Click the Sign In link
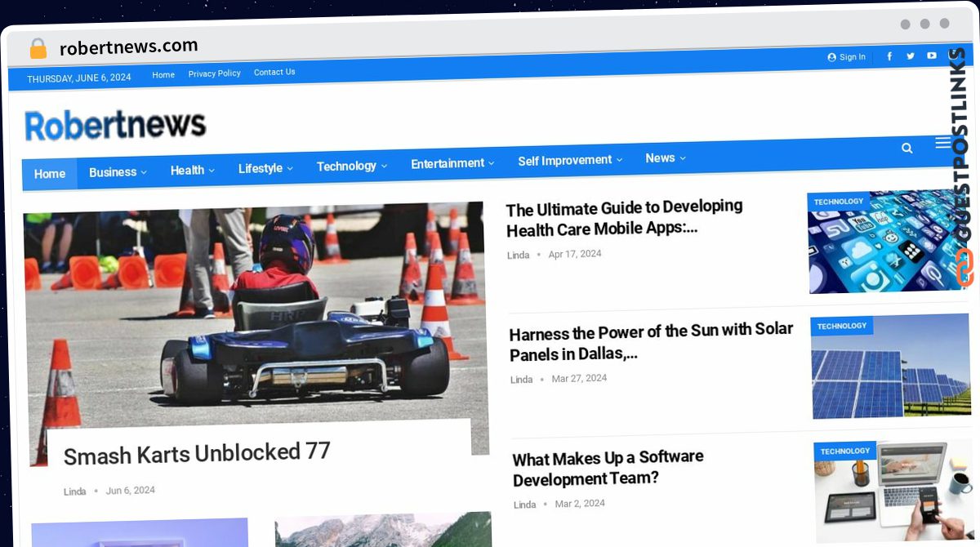The width and height of the screenshot is (980, 547). [852, 57]
